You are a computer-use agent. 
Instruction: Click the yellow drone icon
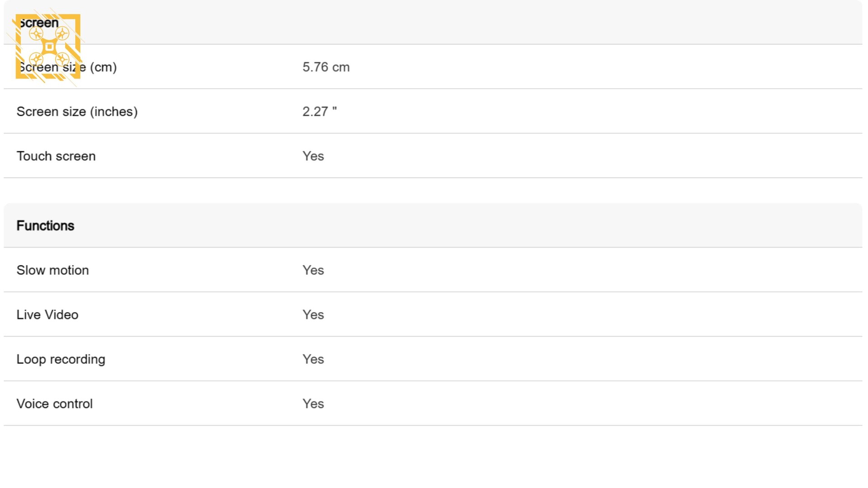click(48, 47)
